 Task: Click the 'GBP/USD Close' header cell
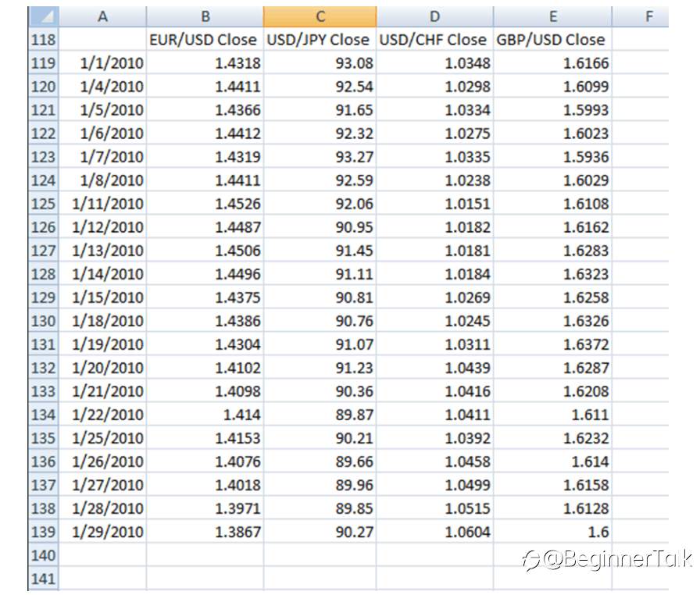click(552, 40)
